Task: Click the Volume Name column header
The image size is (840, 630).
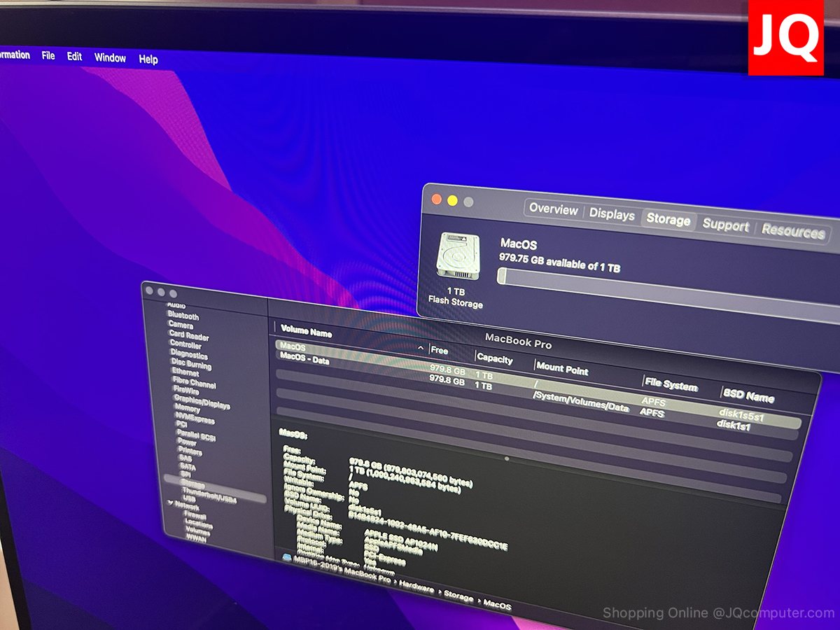Action: coord(306,332)
